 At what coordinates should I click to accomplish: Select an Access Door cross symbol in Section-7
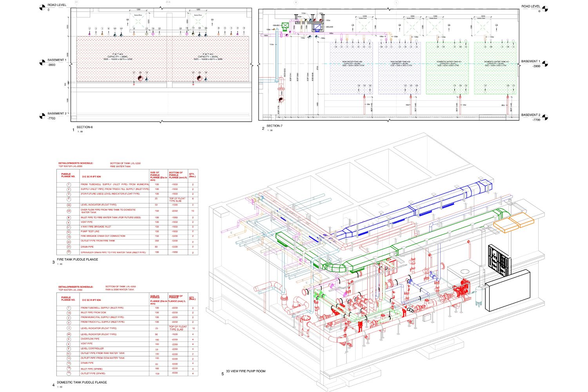363,27
